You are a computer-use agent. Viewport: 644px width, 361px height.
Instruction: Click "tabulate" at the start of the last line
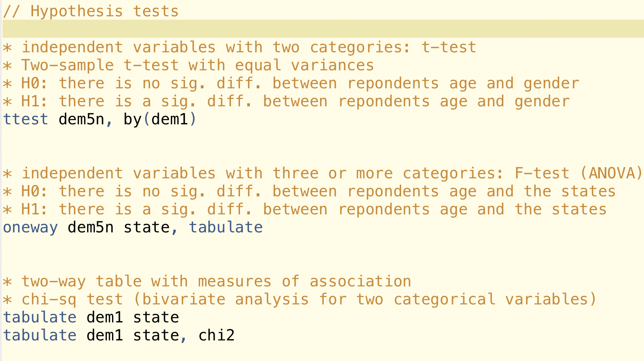point(39,335)
